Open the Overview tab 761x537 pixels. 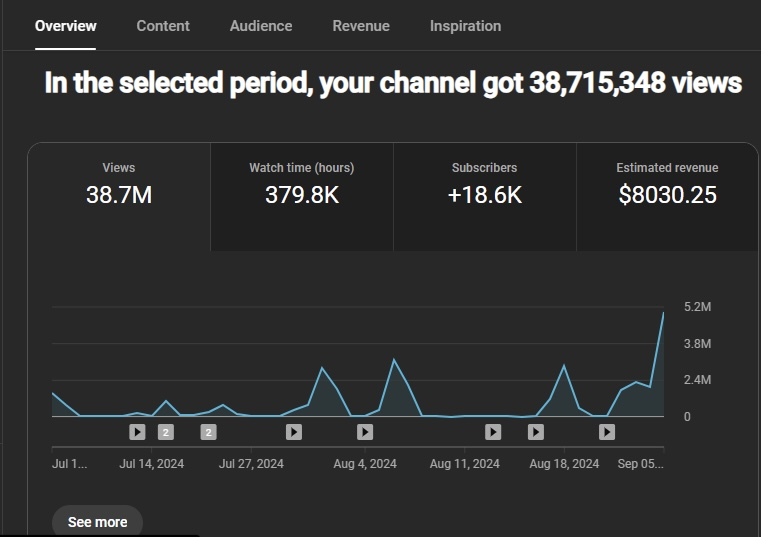[66, 26]
